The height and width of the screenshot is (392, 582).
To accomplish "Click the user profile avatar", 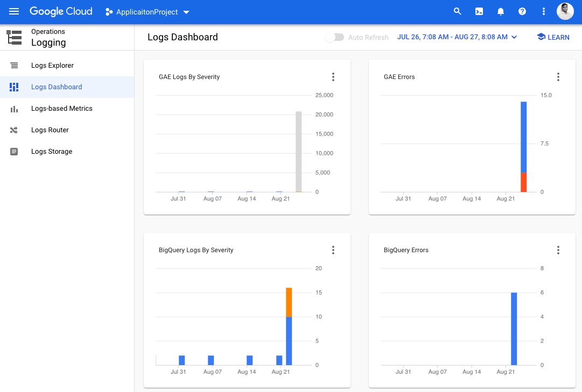I will tap(565, 11).
